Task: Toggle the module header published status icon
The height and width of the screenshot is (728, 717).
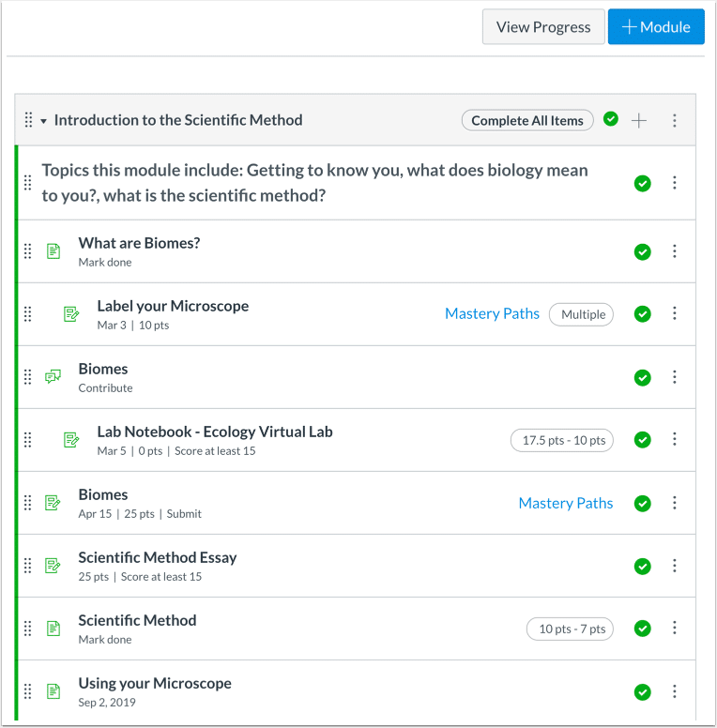Action: pos(611,119)
